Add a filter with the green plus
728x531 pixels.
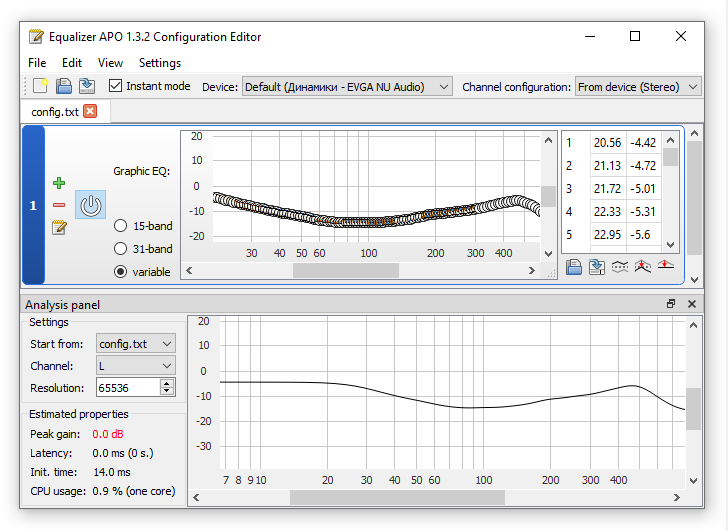pyautogui.click(x=59, y=183)
